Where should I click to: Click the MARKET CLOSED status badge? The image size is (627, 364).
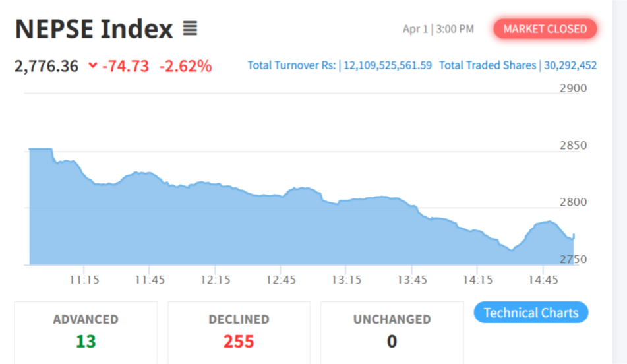545,29
